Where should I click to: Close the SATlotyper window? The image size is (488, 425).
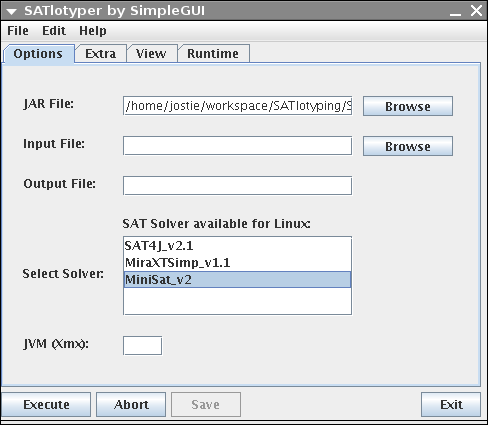point(476,11)
